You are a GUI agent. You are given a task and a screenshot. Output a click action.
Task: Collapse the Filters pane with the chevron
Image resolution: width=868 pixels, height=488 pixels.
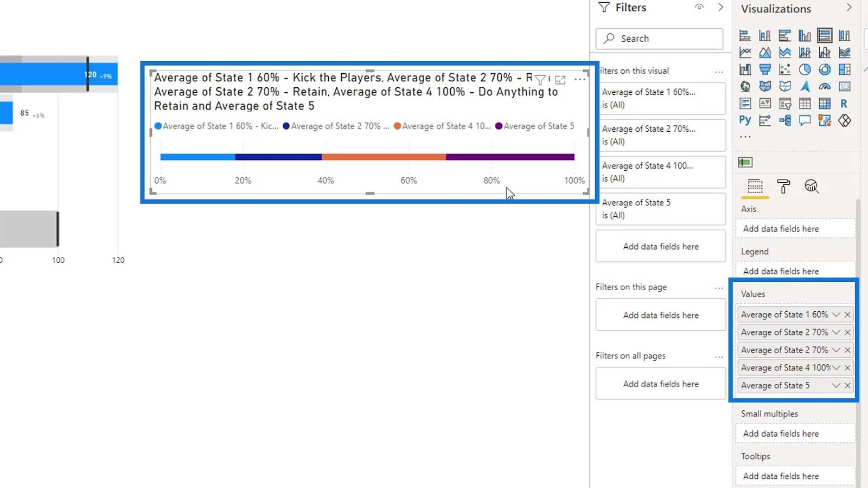720,7
